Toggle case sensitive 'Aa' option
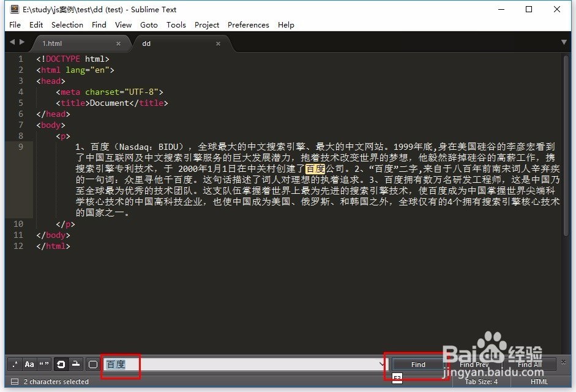 point(29,364)
